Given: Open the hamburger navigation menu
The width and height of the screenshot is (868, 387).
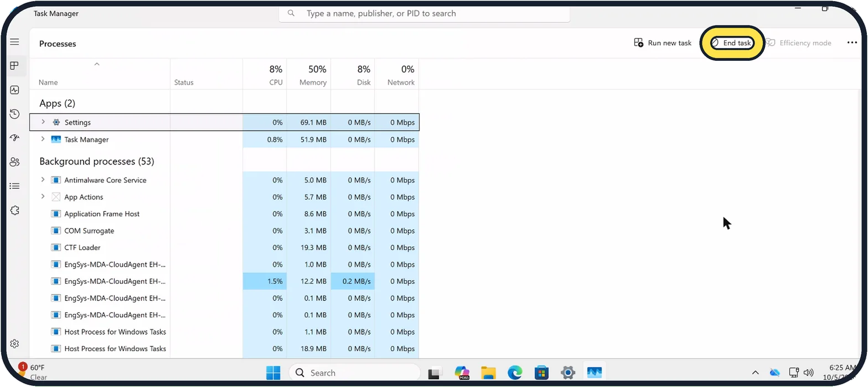Looking at the screenshot, I should 14,42.
